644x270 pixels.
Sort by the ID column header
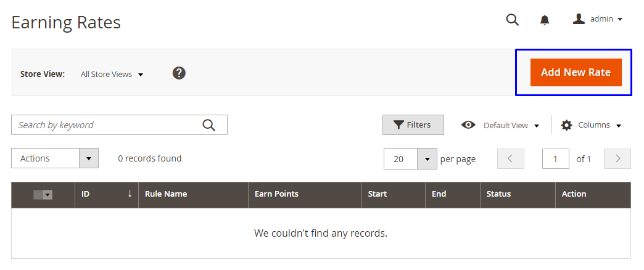tap(107, 194)
